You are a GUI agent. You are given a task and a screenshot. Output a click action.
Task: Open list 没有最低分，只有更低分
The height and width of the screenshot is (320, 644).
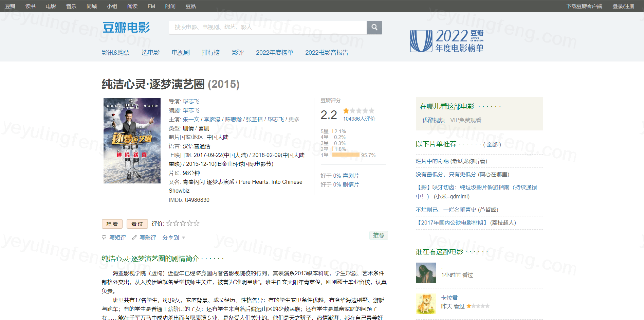coord(446,174)
